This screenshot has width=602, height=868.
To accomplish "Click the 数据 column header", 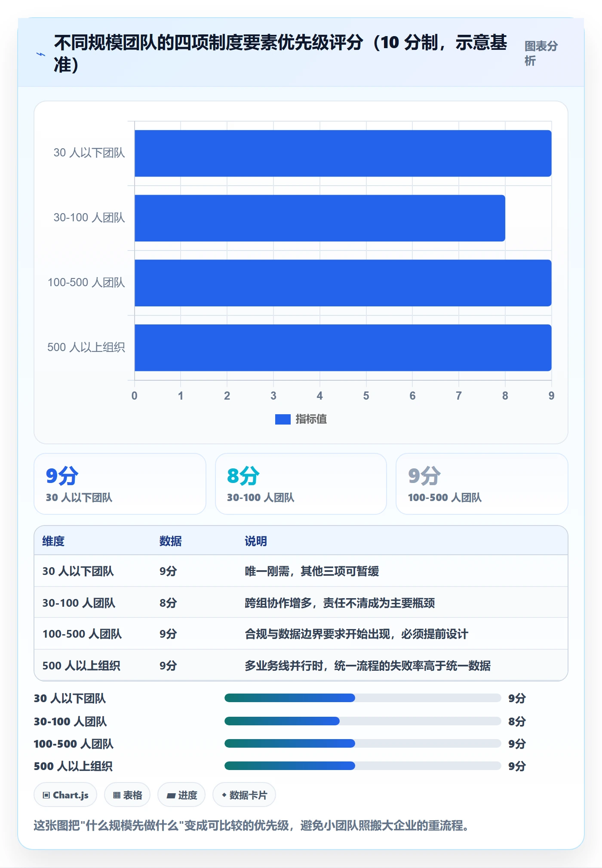I will pyautogui.click(x=170, y=541).
